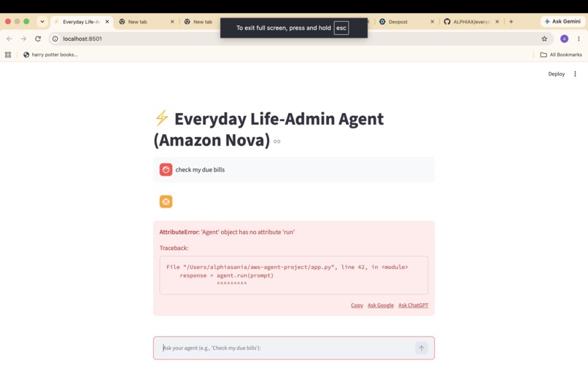Click the esc key in fullscreen notice
This screenshot has width=588, height=382.
point(341,28)
